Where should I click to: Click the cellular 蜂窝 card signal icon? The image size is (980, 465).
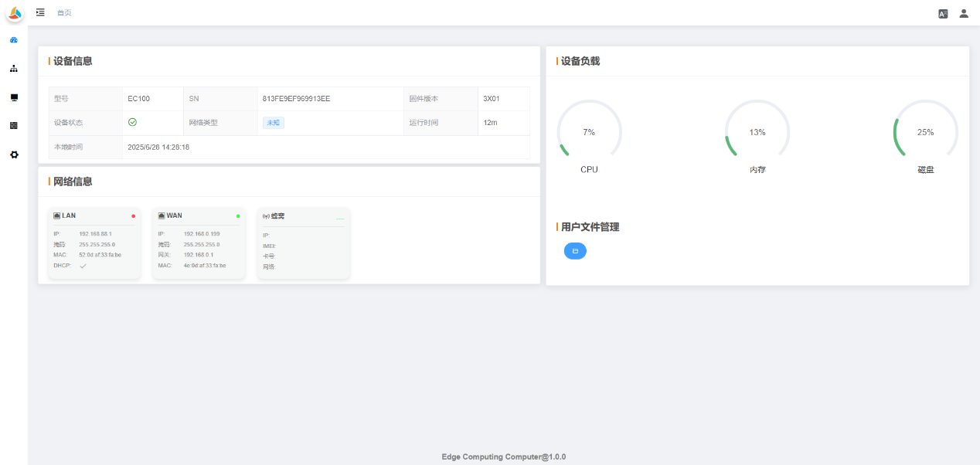click(266, 216)
